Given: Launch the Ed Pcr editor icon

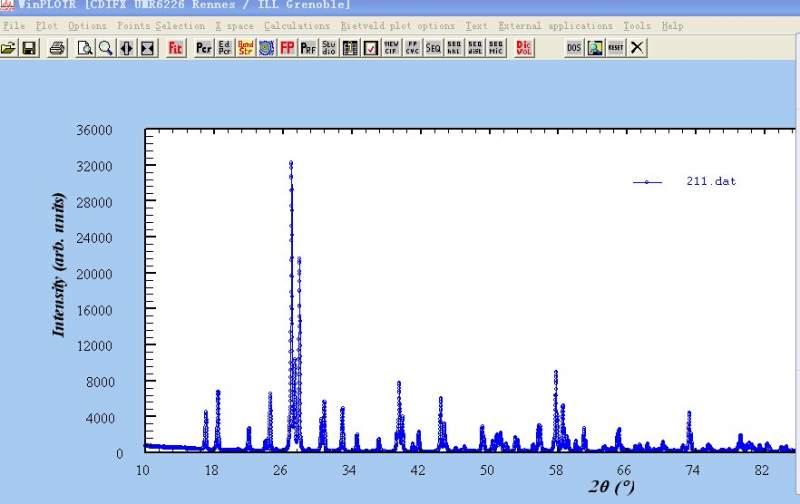Looking at the screenshot, I should tap(224, 48).
